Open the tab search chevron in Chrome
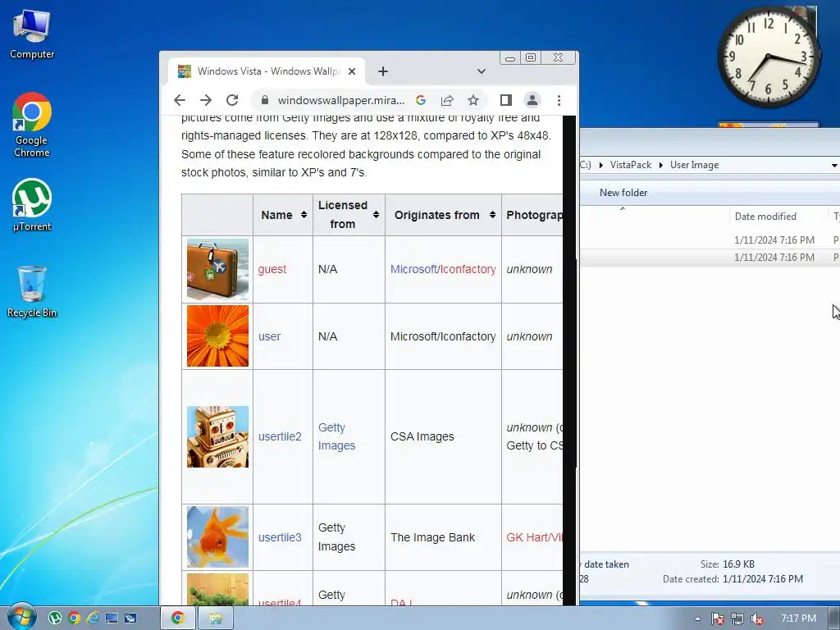 click(481, 71)
